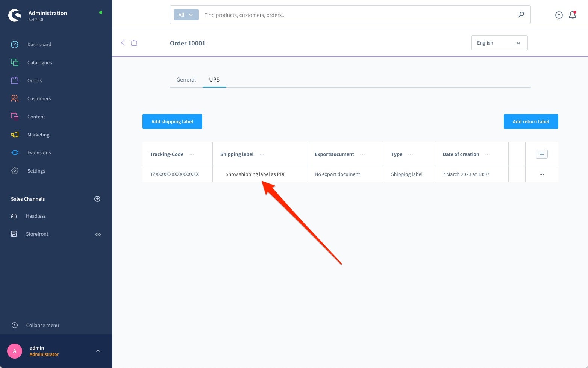Click the search magnifier icon
Viewport: 588px width, 368px height.
pyautogui.click(x=521, y=15)
